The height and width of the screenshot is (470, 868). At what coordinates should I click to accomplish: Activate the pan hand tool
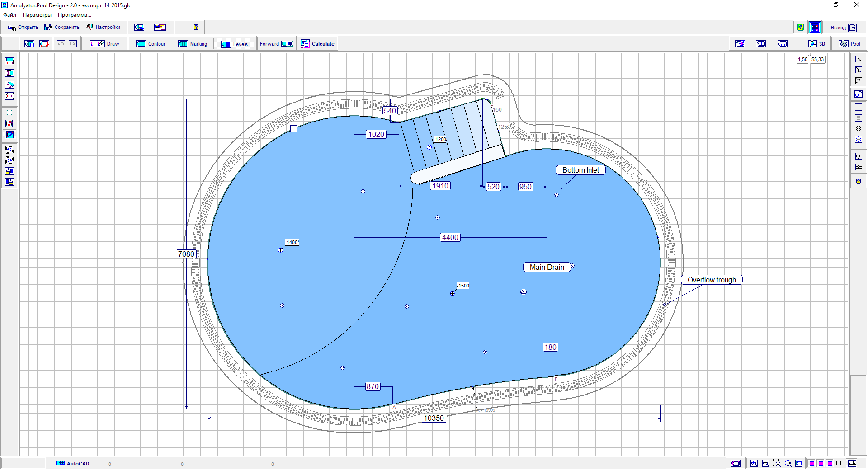coord(799,463)
